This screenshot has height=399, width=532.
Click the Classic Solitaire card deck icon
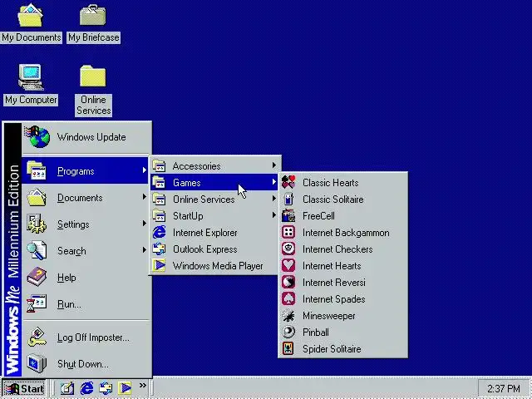tap(288, 199)
